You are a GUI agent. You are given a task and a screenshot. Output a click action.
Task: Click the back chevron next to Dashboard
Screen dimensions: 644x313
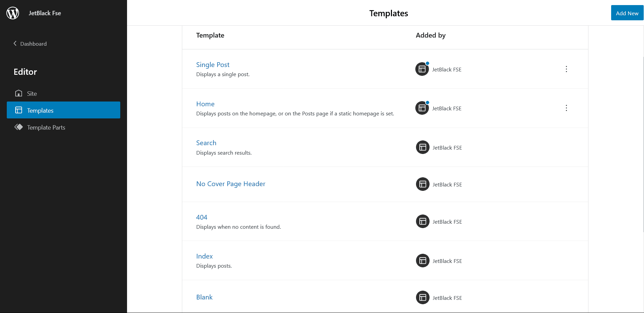(15, 43)
